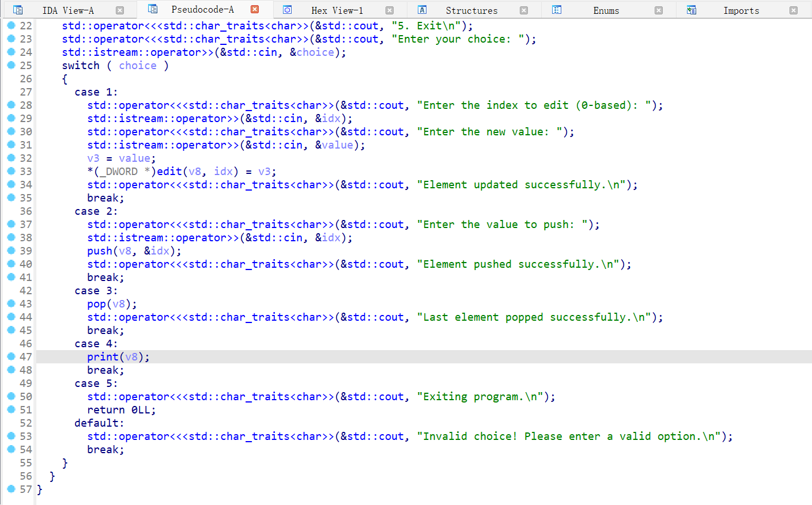Click the Structures tab icon
The height and width of the screenshot is (505, 812).
pos(422,10)
